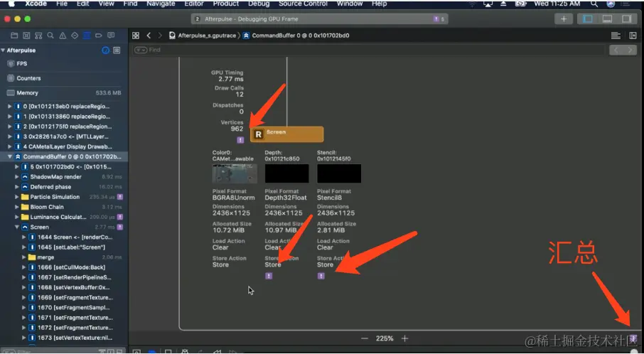Go forward with the right chevron
This screenshot has width=644, height=354.
tap(160, 36)
